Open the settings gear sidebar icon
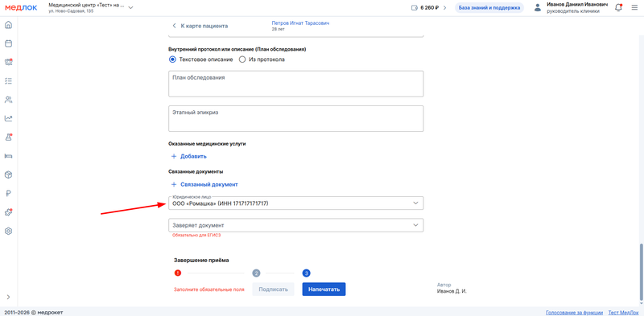 tap(8, 231)
